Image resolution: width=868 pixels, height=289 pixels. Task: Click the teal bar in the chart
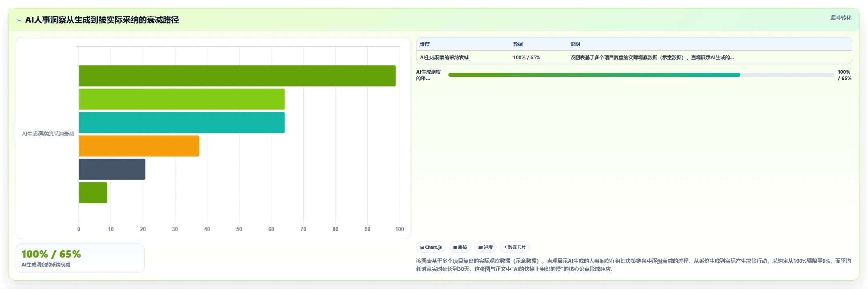click(182, 122)
